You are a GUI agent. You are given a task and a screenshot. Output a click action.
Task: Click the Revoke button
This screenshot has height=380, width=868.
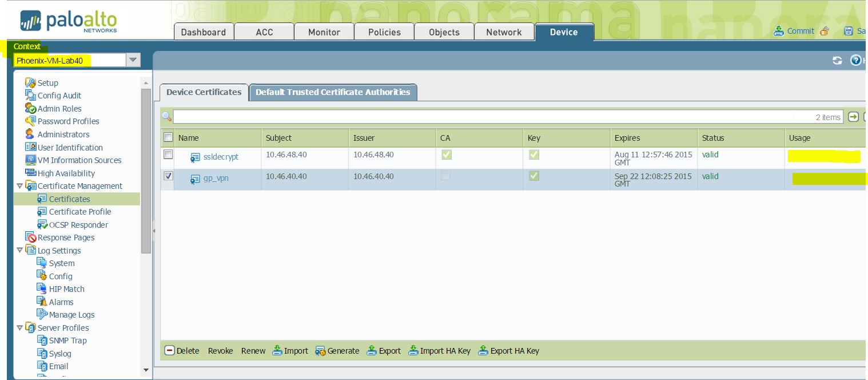pyautogui.click(x=220, y=351)
